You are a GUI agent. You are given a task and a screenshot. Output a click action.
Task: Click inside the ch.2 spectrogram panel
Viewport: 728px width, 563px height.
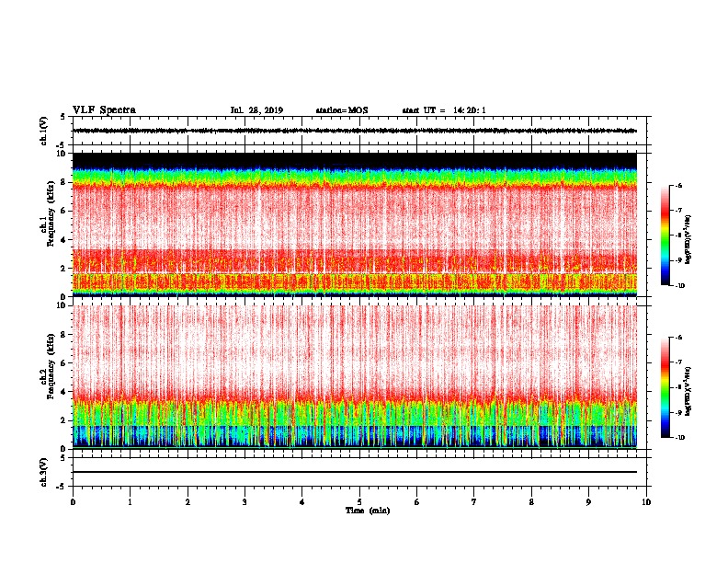[x=354, y=377]
